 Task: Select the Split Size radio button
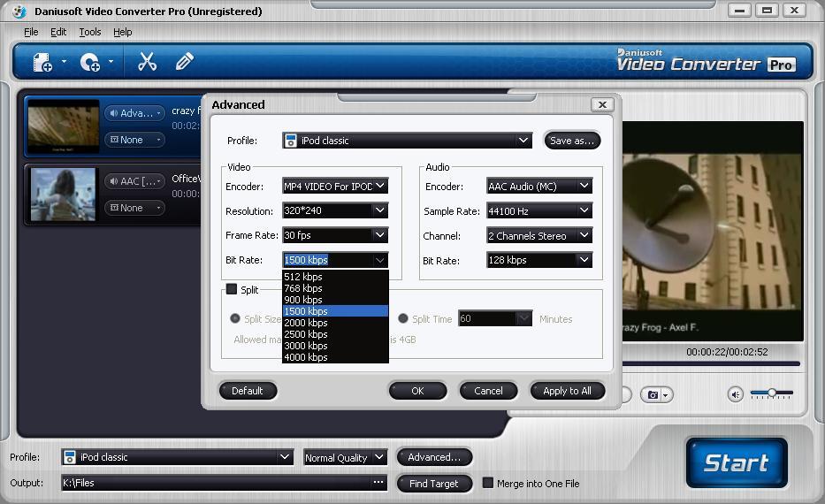pyautogui.click(x=235, y=319)
